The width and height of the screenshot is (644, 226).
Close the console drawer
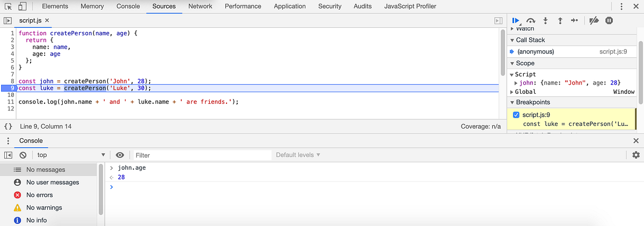(636, 141)
